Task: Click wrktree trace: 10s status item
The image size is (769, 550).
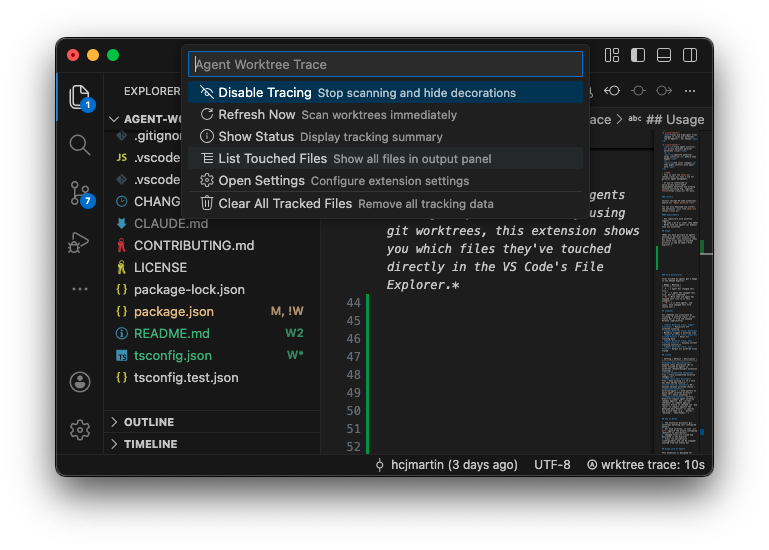Action: coord(646,465)
